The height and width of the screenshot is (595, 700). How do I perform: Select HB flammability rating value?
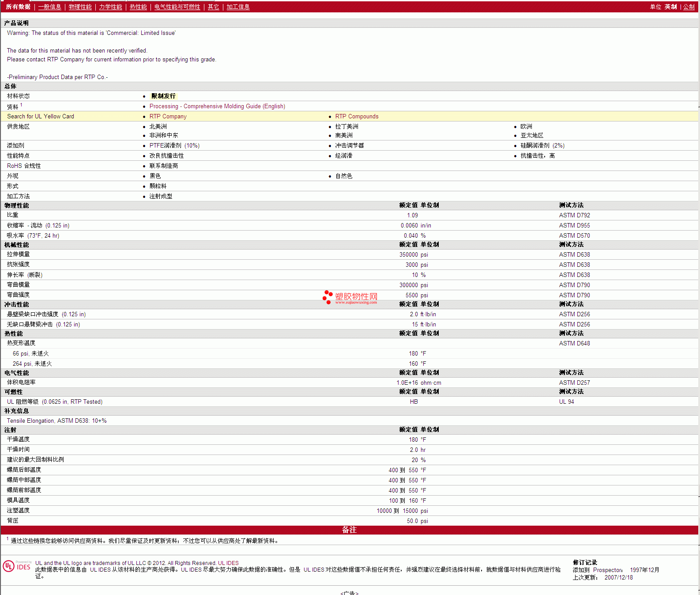point(414,402)
